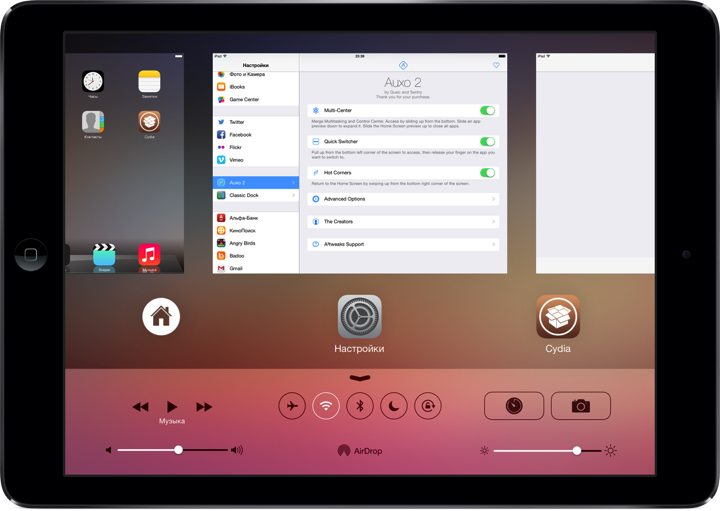Select КиноПоиск in the settings sidebar

click(256, 230)
